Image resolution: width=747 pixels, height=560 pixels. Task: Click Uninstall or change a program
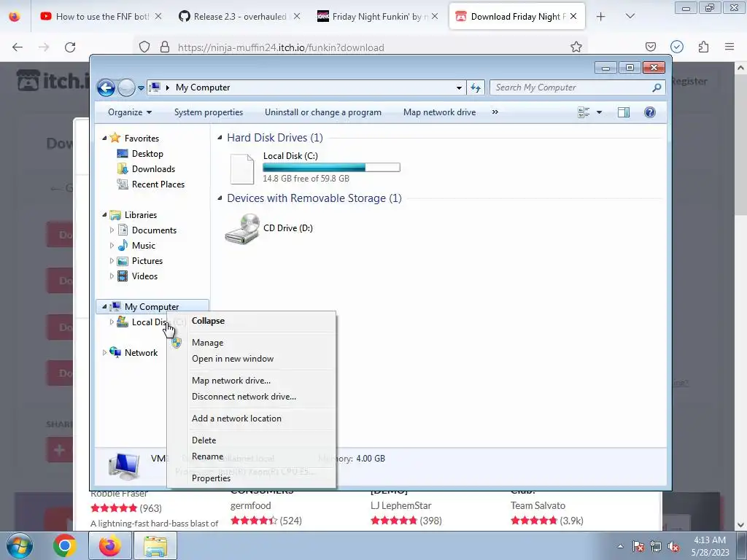[x=323, y=112]
